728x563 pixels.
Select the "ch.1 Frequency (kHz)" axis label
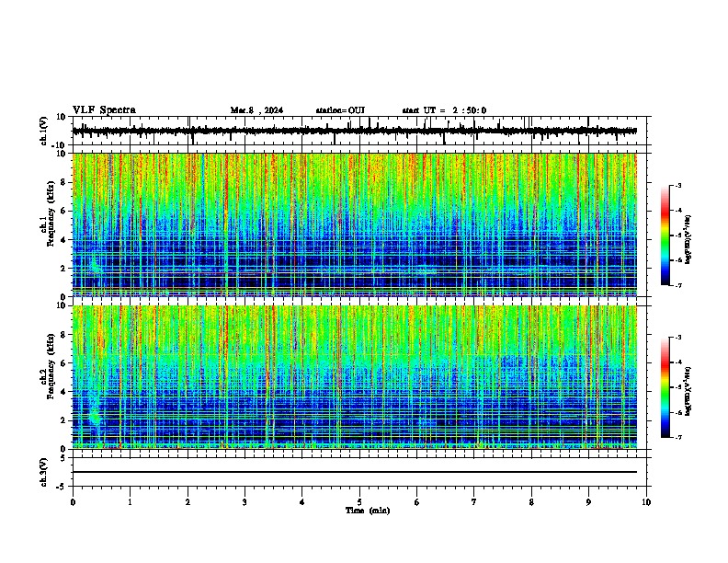[47, 214]
